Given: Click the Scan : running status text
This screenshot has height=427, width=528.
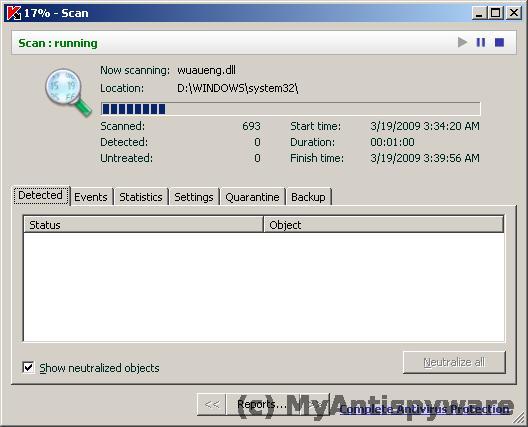Looking at the screenshot, I should [x=58, y=43].
